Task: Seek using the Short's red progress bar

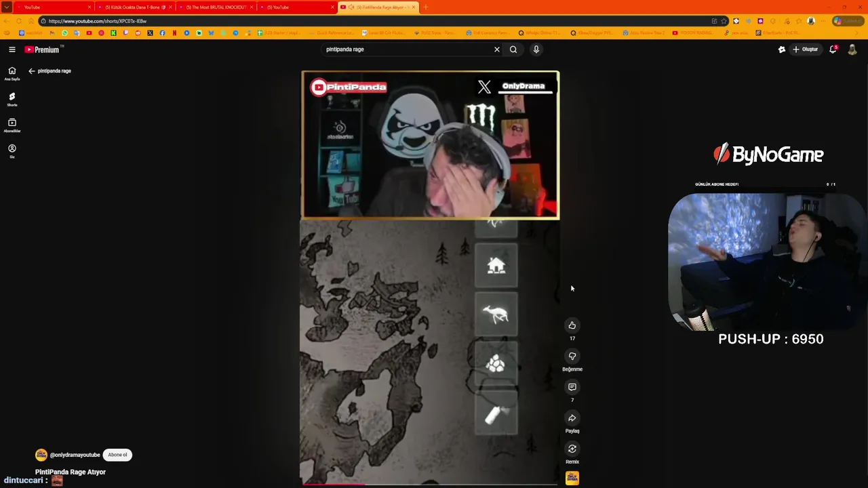Action: coord(430,485)
